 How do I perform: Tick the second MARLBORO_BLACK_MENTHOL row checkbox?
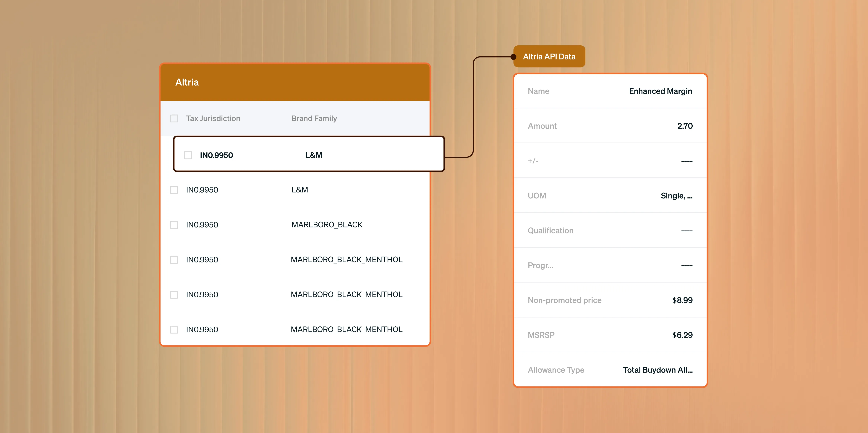174,295
